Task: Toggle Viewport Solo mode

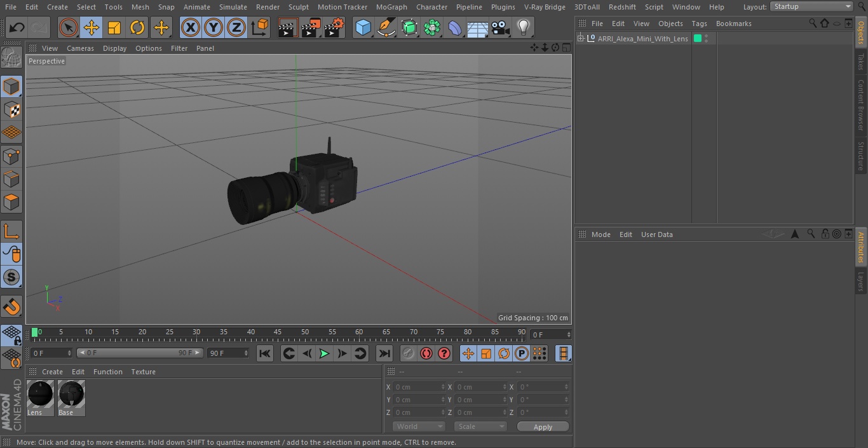Action: point(11,277)
